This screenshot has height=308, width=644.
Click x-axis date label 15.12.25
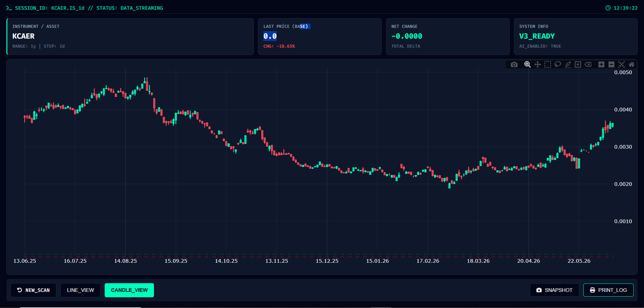(327, 261)
